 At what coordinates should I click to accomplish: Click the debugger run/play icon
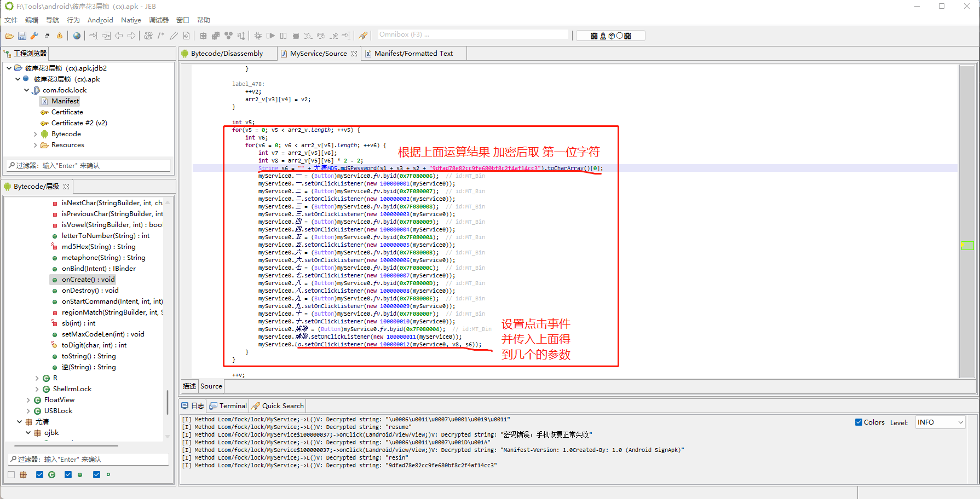[270, 36]
